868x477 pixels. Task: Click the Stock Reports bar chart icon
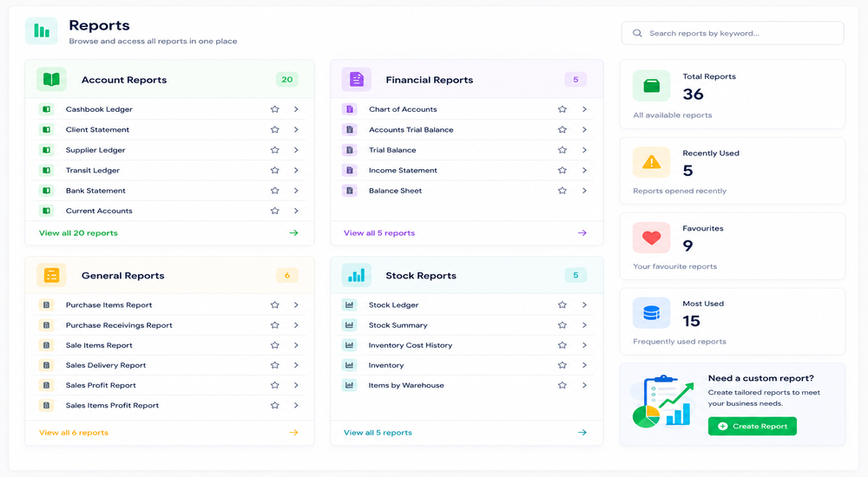click(357, 275)
